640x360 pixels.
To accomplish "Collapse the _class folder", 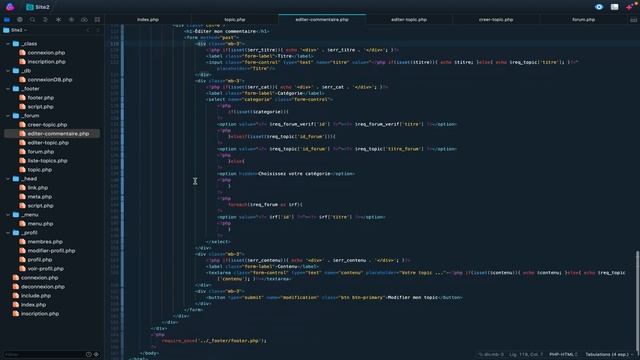I will click(x=8, y=44).
